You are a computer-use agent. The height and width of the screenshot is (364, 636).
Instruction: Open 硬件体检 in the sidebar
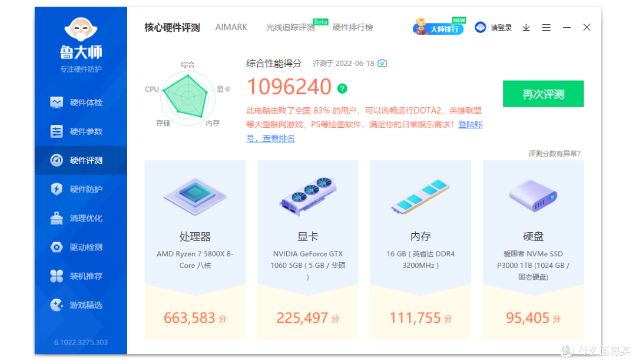click(81, 102)
